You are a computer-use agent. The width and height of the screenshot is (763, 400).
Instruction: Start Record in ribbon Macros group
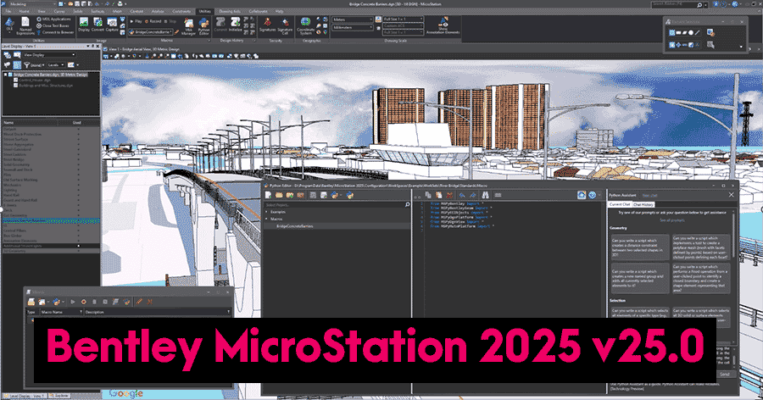152,21
